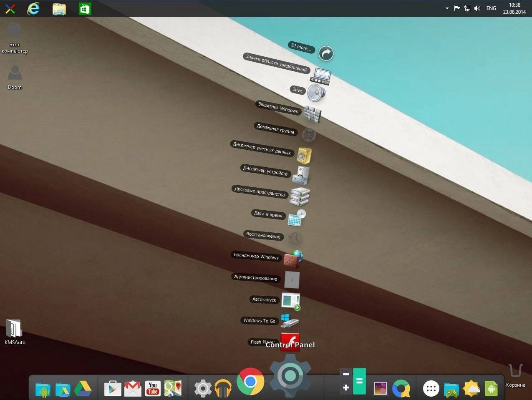The height and width of the screenshot is (400, 532).
Task: Click the volume tray icon
Action: 478,8
